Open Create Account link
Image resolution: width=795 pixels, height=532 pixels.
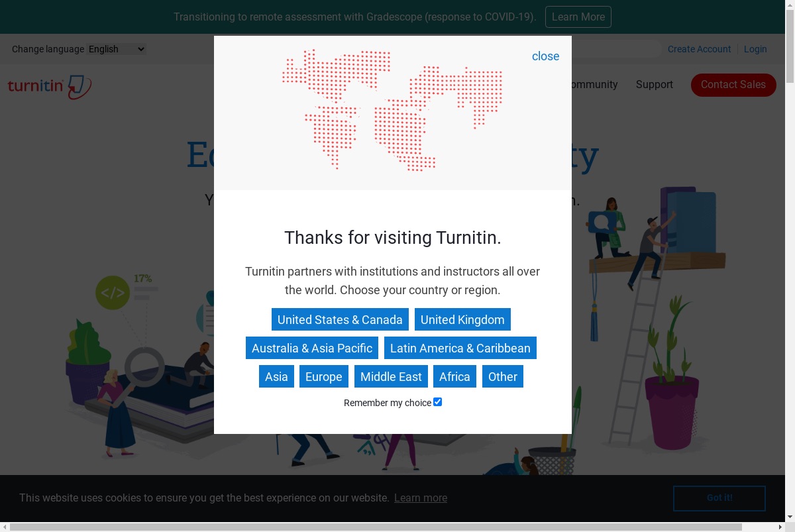point(699,49)
